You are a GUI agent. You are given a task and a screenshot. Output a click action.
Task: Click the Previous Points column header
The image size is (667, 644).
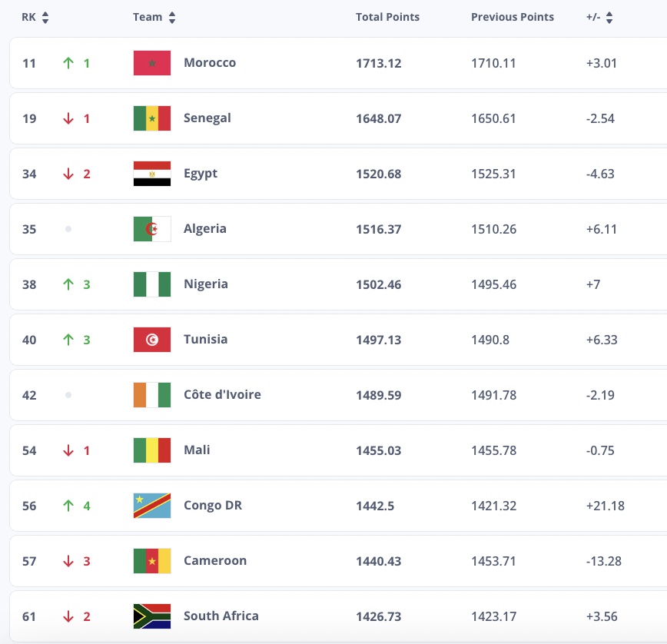click(x=512, y=17)
